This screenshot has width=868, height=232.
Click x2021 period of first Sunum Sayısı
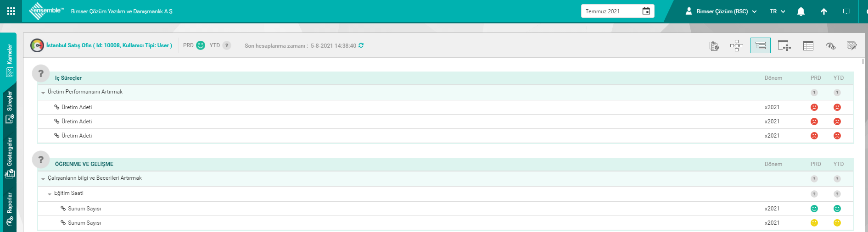click(772, 209)
